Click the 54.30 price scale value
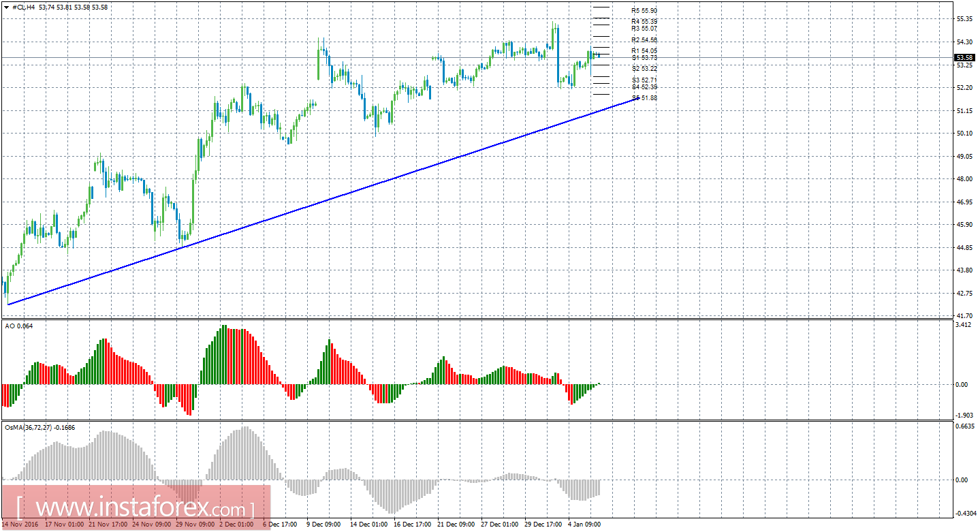The height and width of the screenshot is (532, 980). pyautogui.click(x=964, y=42)
